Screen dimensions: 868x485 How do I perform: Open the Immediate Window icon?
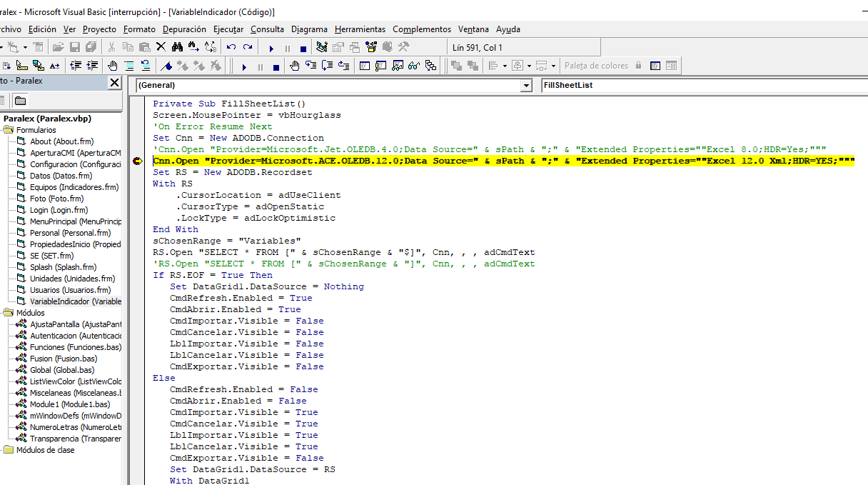(380, 66)
